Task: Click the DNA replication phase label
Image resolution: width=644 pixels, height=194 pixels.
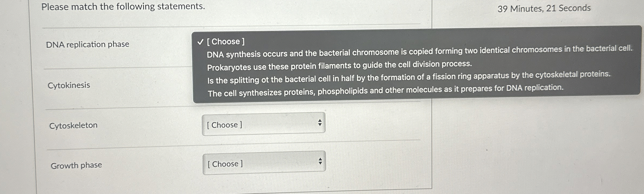Action: [87, 44]
